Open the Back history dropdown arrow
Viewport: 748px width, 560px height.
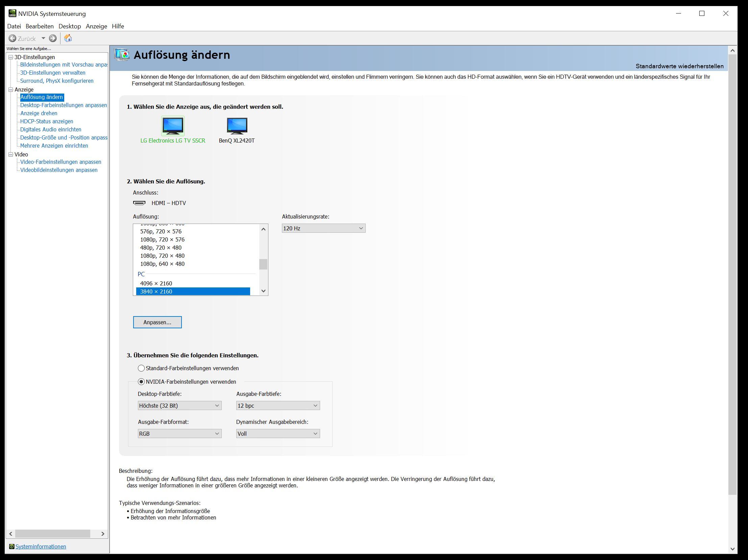pos(43,39)
